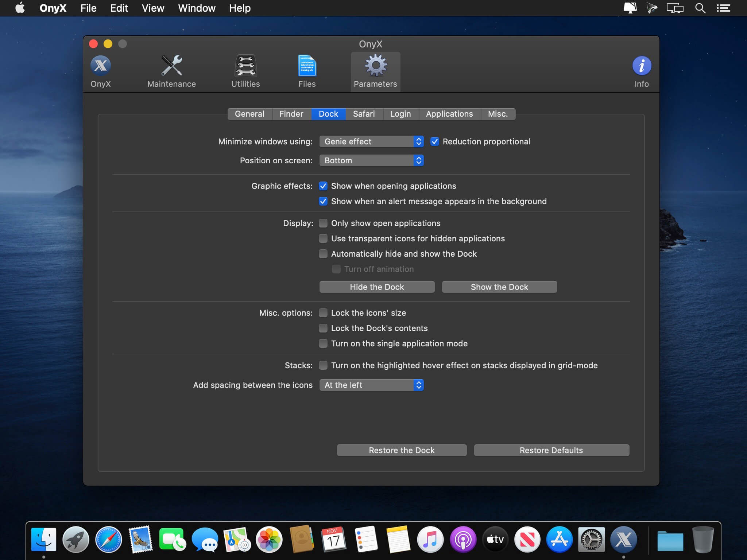This screenshot has width=747, height=560.
Task: Open the OnyX toolbar section
Action: pyautogui.click(x=101, y=71)
